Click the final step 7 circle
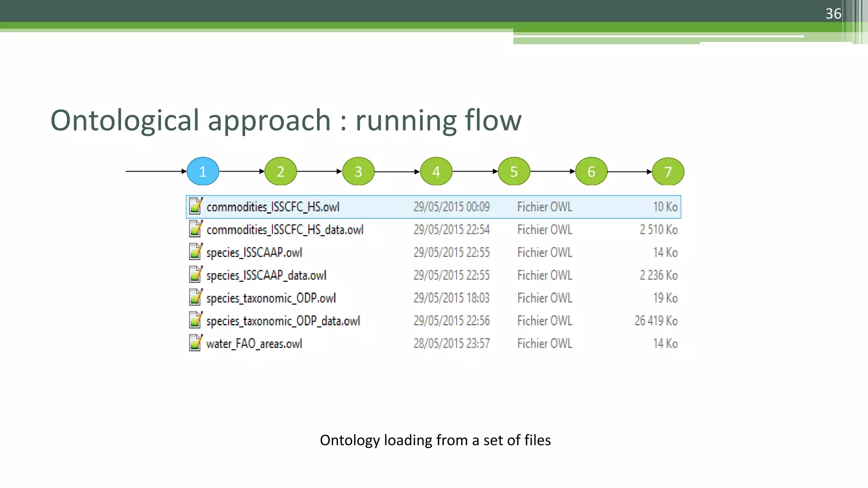868x488 pixels. click(x=668, y=172)
